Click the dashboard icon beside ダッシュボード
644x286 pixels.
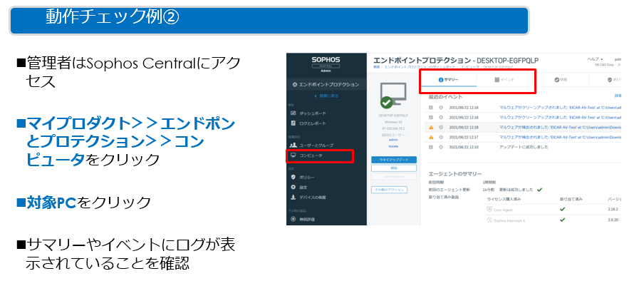click(294, 113)
